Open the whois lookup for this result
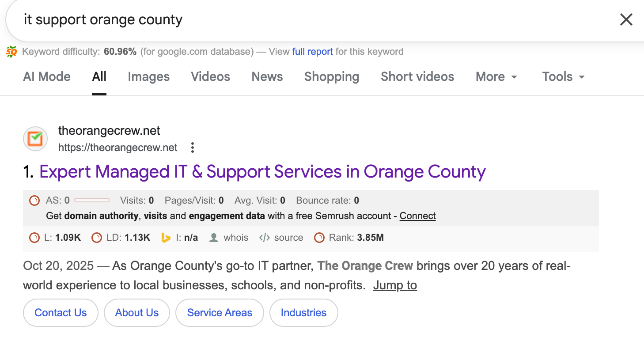Screen dimensions: 644x341 (229, 237)
